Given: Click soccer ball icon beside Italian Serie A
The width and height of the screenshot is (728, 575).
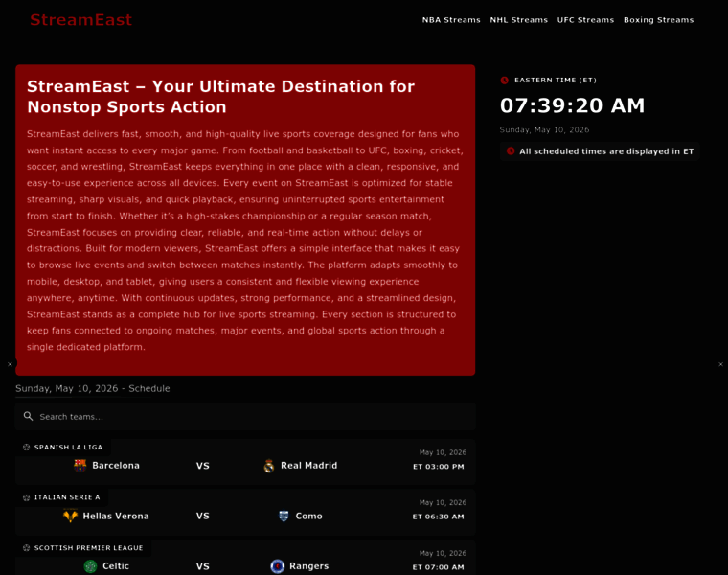Looking at the screenshot, I should 27,497.
